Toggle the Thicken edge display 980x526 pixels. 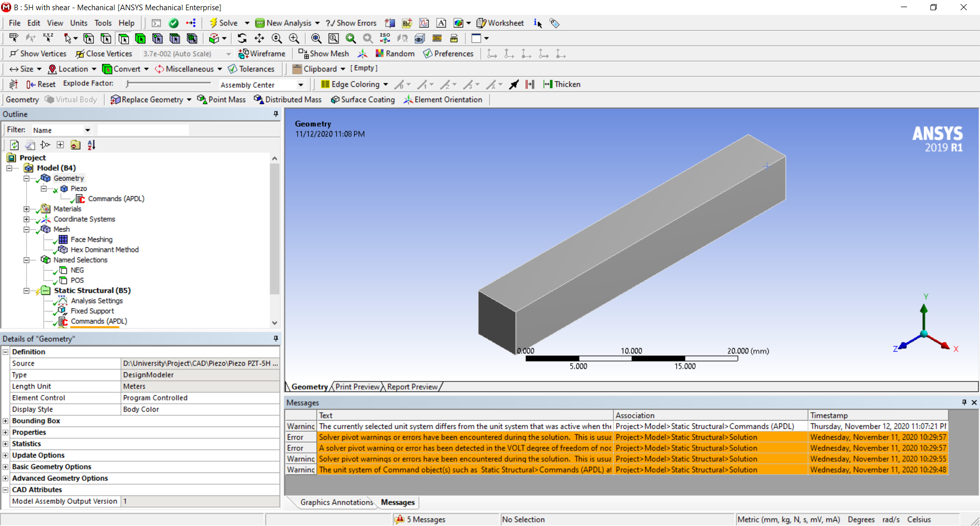click(x=562, y=84)
